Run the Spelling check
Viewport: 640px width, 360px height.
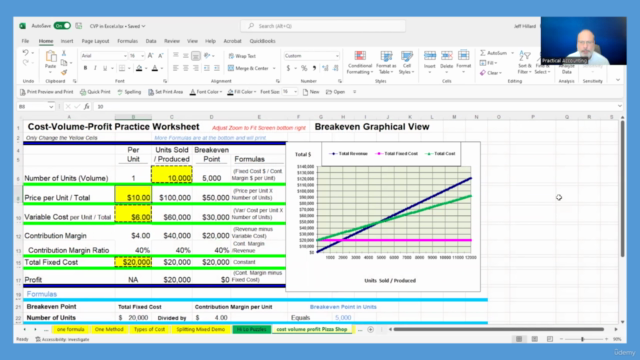(x=129, y=92)
